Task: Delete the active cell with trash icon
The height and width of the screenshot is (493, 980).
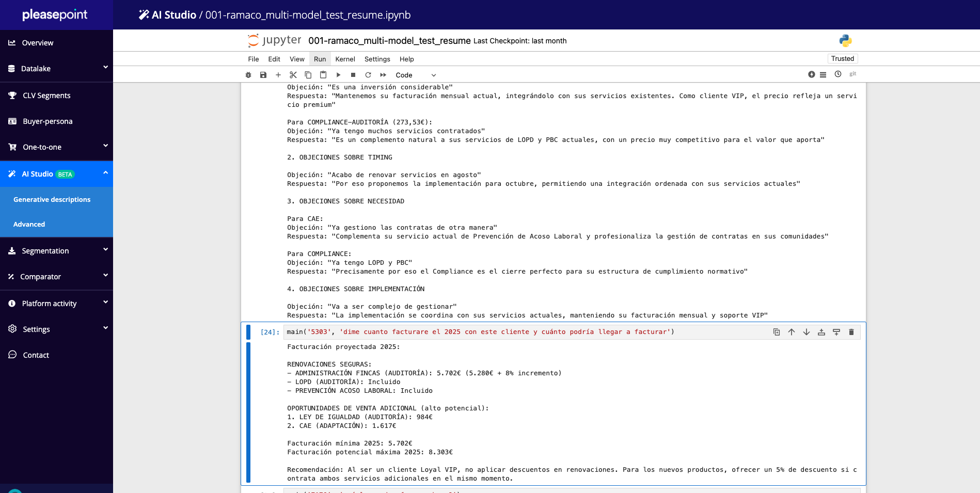Action: [x=851, y=332]
